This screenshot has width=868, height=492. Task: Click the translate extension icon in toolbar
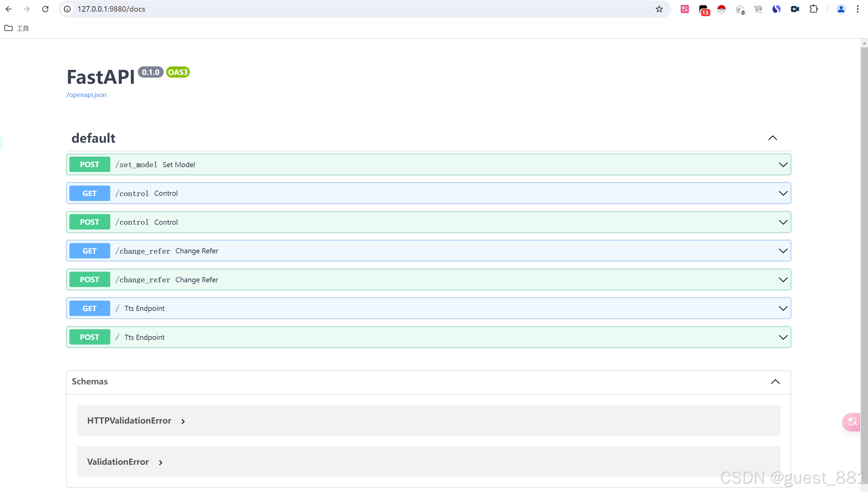point(685,9)
